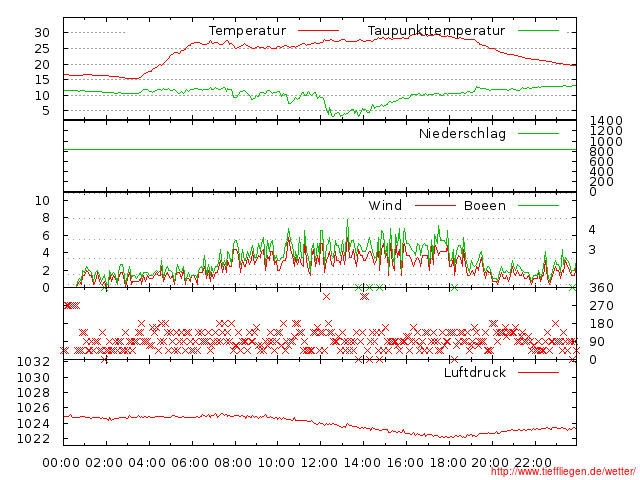Click the Taupunkttemperatur legend label
This screenshot has height=480, width=640.
[436, 31]
